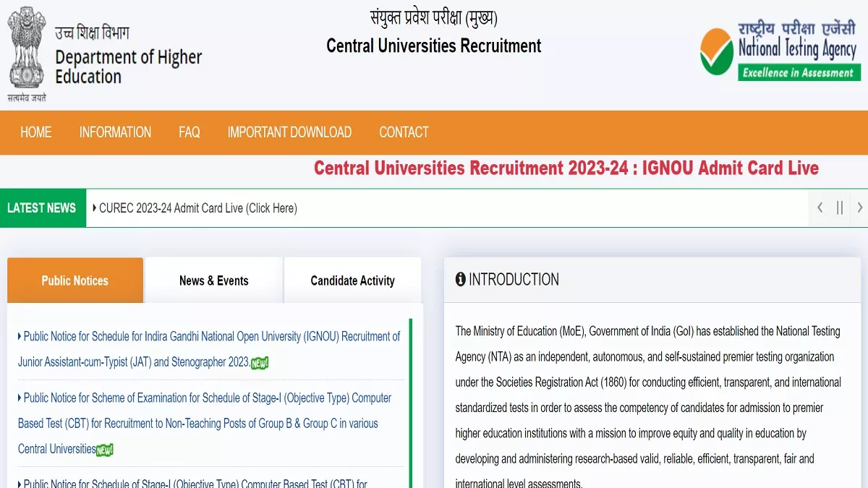Open the FAQ menu item

(x=190, y=132)
